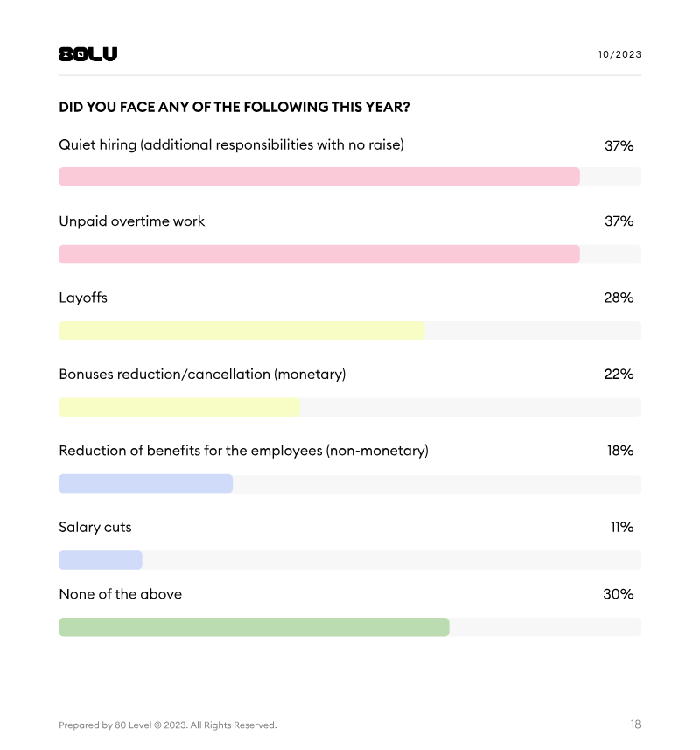The height and width of the screenshot is (750, 700).
Task: Click the 10/2023 date label
Action: [x=619, y=54]
